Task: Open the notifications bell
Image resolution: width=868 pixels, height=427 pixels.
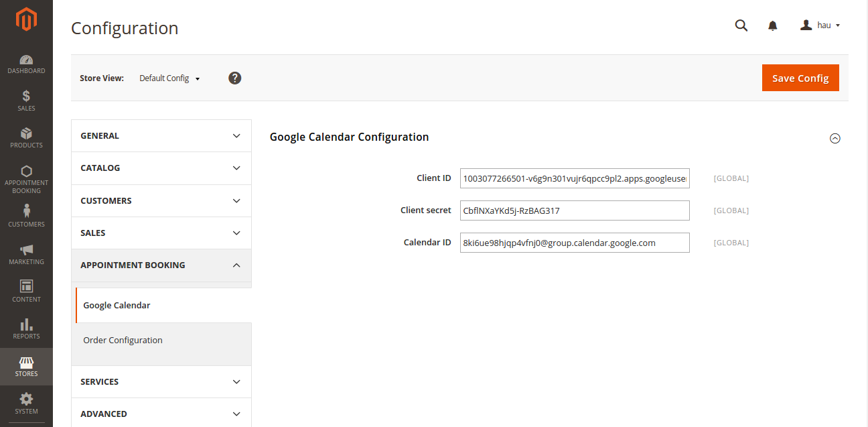Action: click(772, 25)
